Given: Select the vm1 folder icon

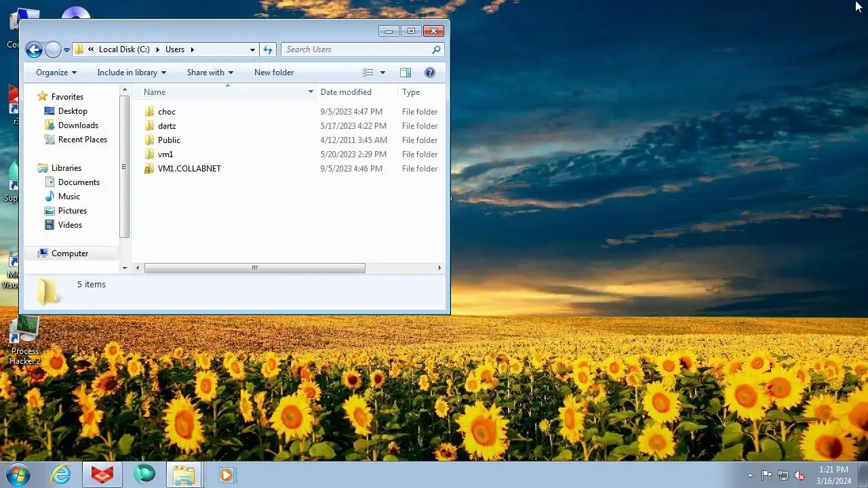Looking at the screenshot, I should point(149,155).
